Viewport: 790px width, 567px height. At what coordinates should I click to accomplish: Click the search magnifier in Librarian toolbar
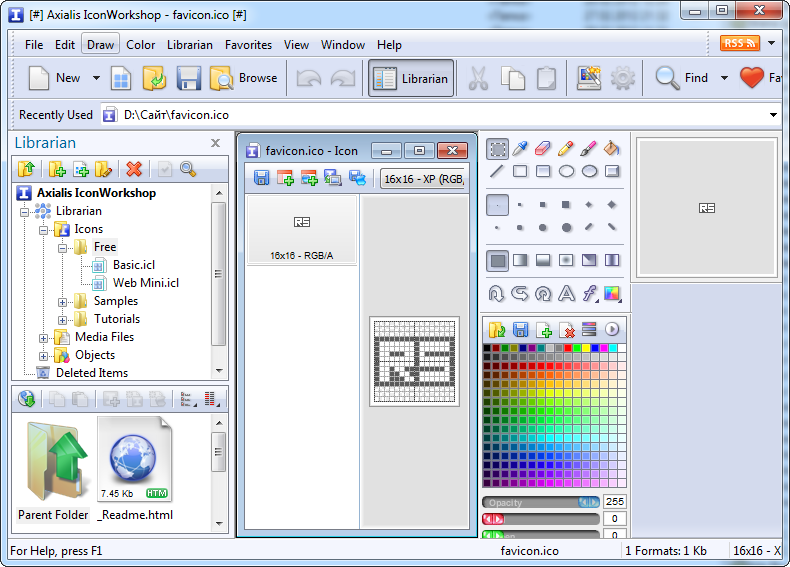pyautogui.click(x=187, y=169)
